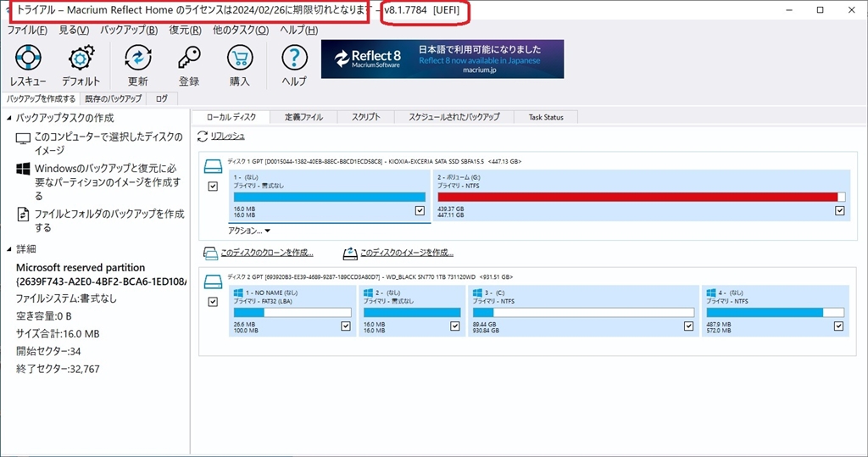Collapse the 詳細 section
Screen dimensions: 868x457
[x=8, y=249]
